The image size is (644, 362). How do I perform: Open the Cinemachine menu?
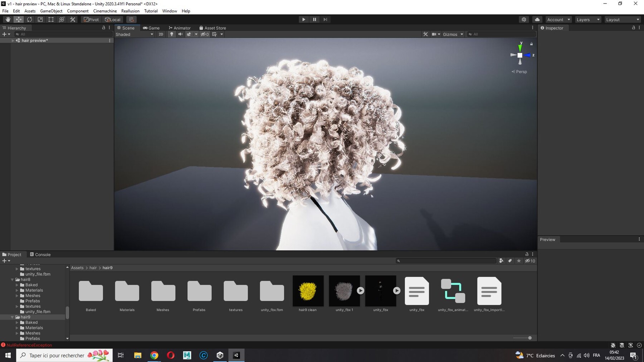(105, 11)
